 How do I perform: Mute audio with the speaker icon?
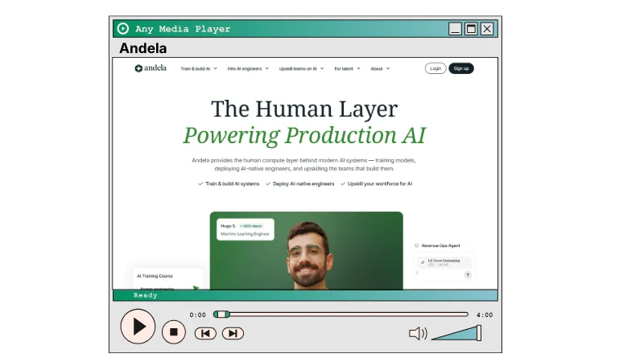click(418, 333)
